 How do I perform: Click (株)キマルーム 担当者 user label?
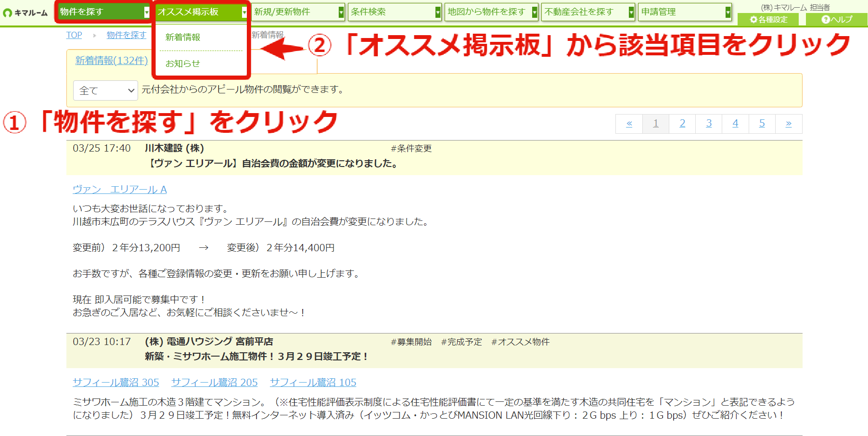click(795, 7)
